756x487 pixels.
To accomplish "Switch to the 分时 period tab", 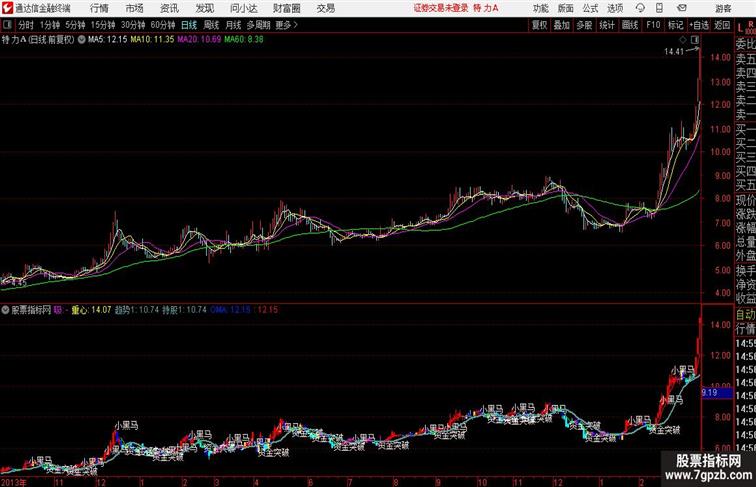I will tap(26, 25).
